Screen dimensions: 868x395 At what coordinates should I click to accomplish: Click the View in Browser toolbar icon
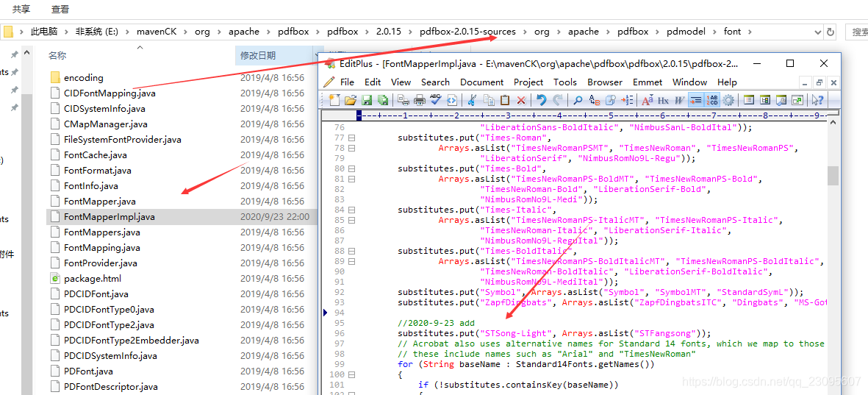452,100
